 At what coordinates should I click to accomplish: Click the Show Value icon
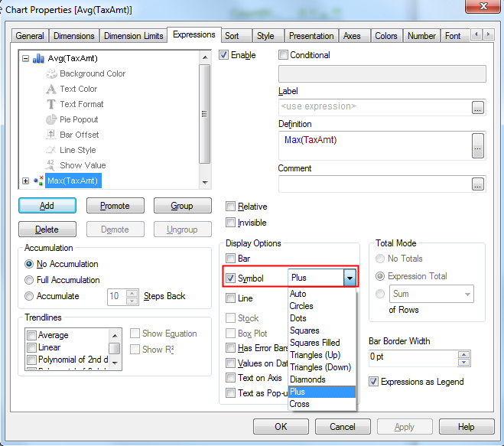(x=50, y=165)
